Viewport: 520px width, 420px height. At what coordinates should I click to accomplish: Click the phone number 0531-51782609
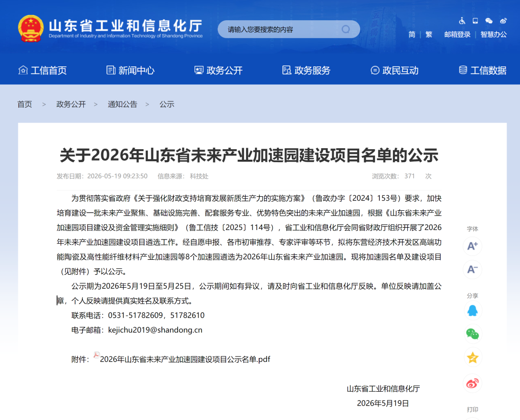[136, 315]
